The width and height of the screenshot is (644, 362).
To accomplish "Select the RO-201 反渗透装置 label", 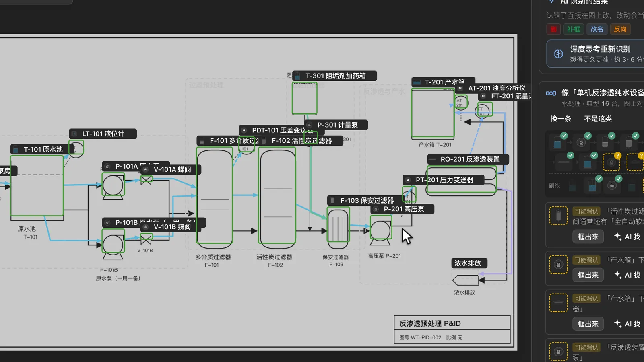I will [468, 159].
